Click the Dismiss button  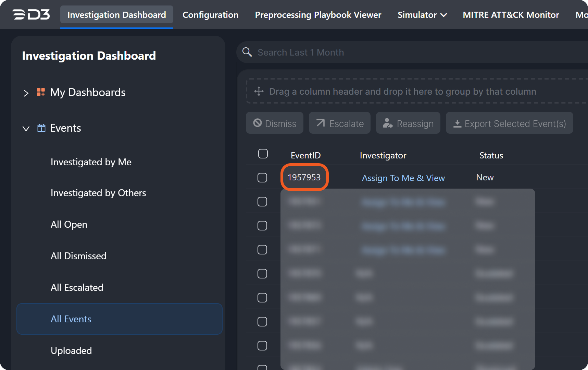click(275, 123)
